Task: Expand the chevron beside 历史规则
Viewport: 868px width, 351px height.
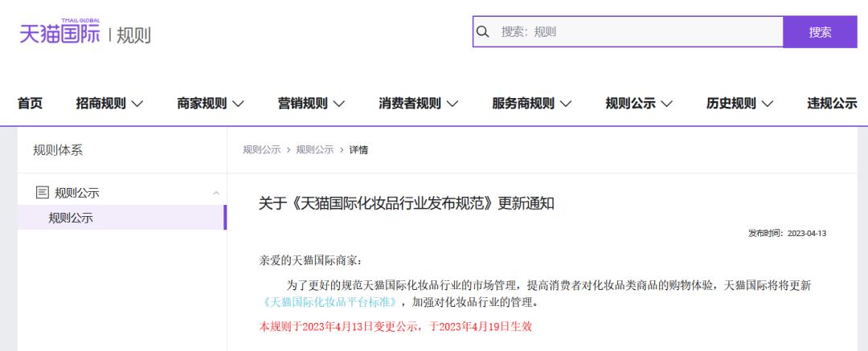Action: point(768,104)
